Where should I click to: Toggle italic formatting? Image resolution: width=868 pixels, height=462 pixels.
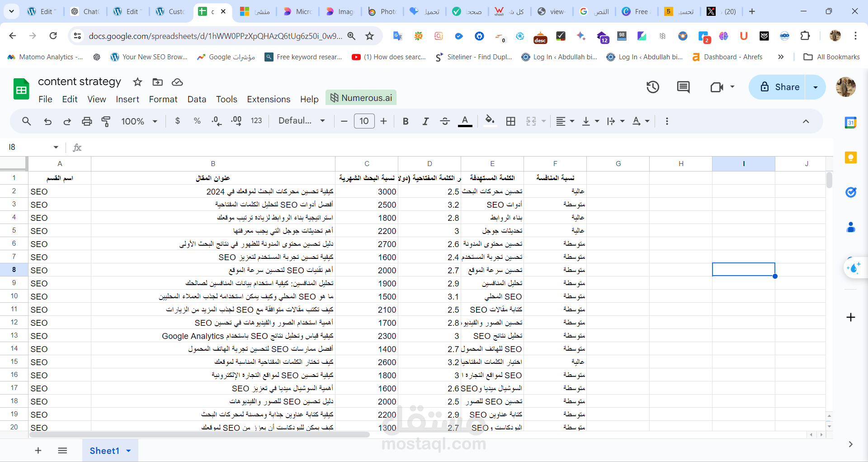[425, 121]
